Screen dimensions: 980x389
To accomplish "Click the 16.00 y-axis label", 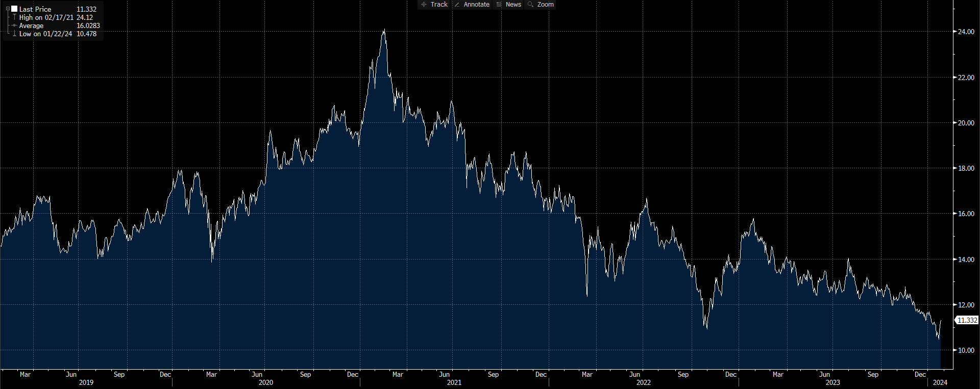I will pyautogui.click(x=966, y=214).
